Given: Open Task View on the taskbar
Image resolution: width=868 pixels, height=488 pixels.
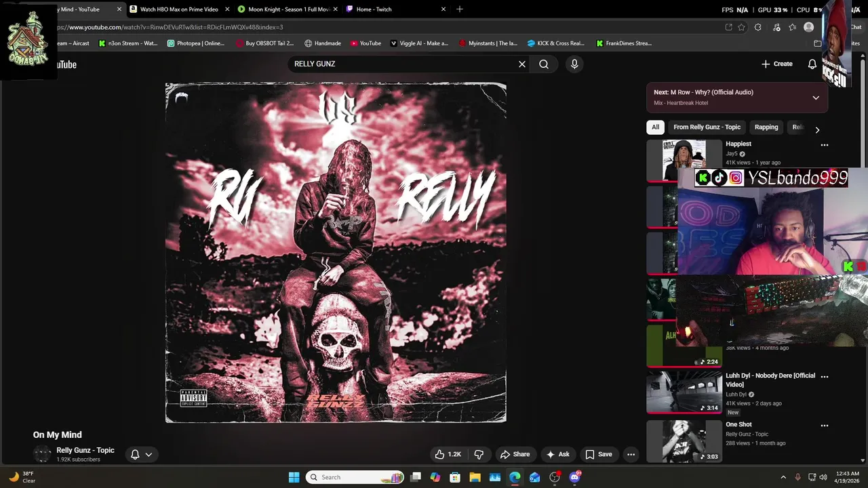Looking at the screenshot, I should tap(416, 477).
